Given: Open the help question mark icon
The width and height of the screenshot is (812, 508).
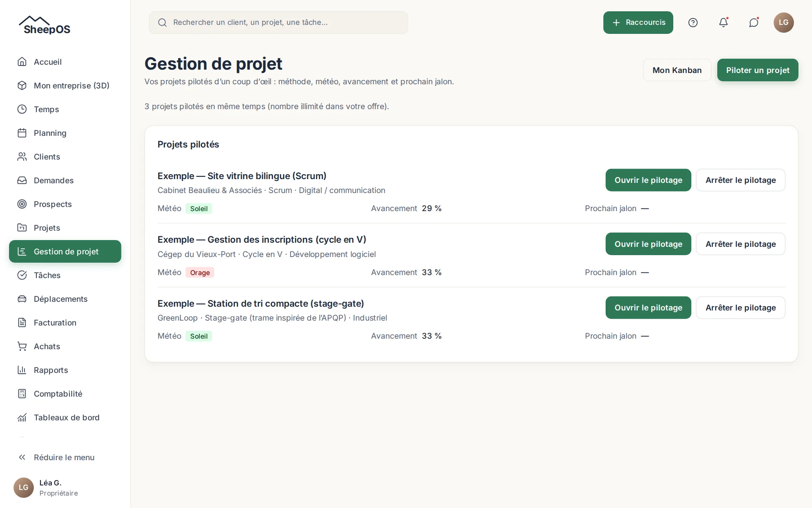Looking at the screenshot, I should coord(693,23).
